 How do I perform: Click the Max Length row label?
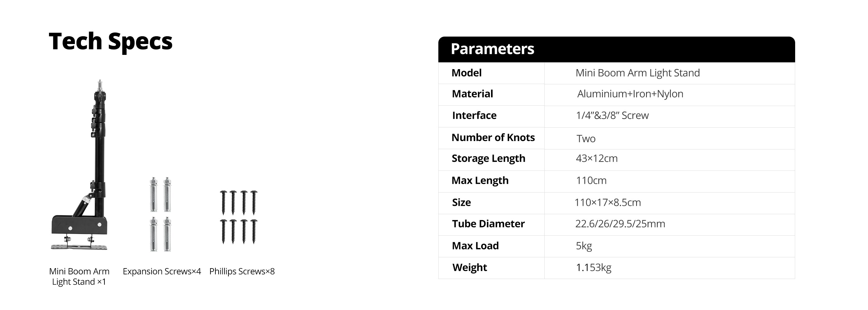coord(480,180)
